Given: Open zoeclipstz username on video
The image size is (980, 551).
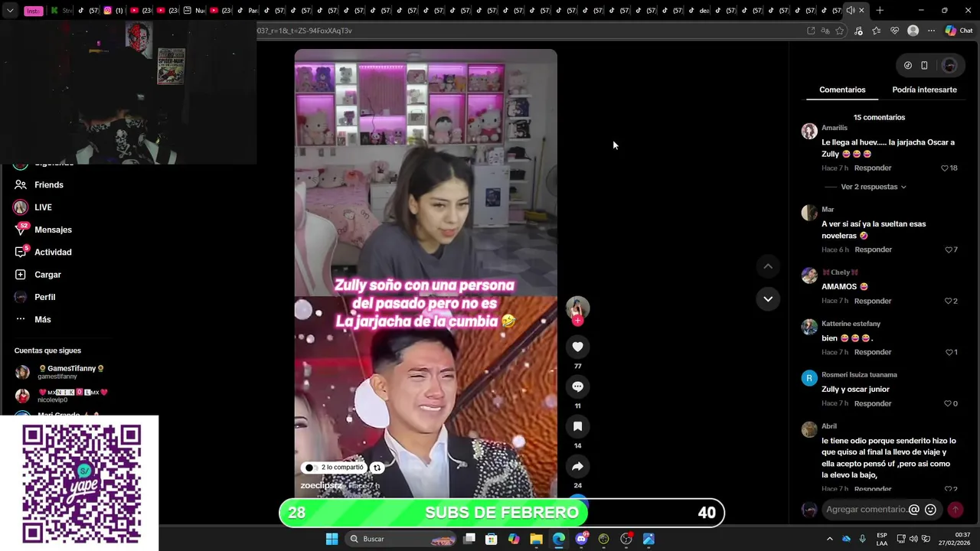Looking at the screenshot, I should pyautogui.click(x=322, y=485).
